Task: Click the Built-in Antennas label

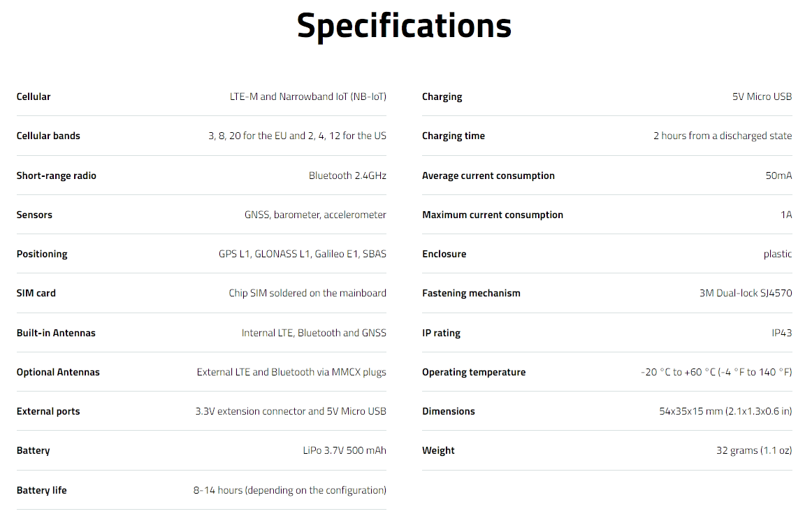Action: pyautogui.click(x=56, y=333)
